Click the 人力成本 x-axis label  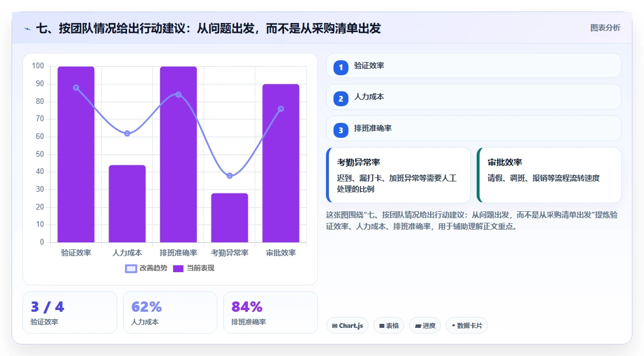127,253
